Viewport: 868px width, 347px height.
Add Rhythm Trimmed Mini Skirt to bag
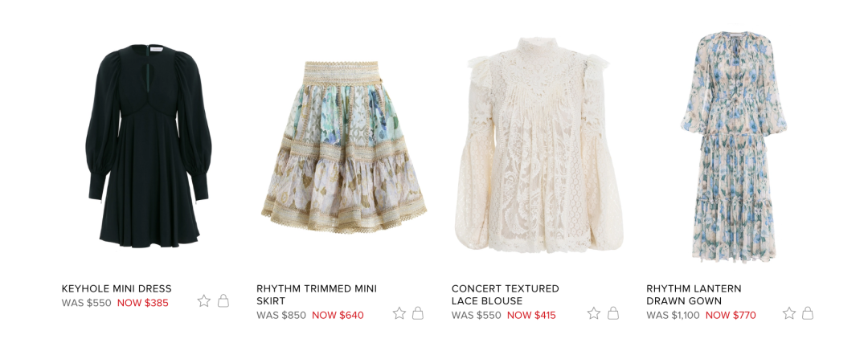(418, 313)
